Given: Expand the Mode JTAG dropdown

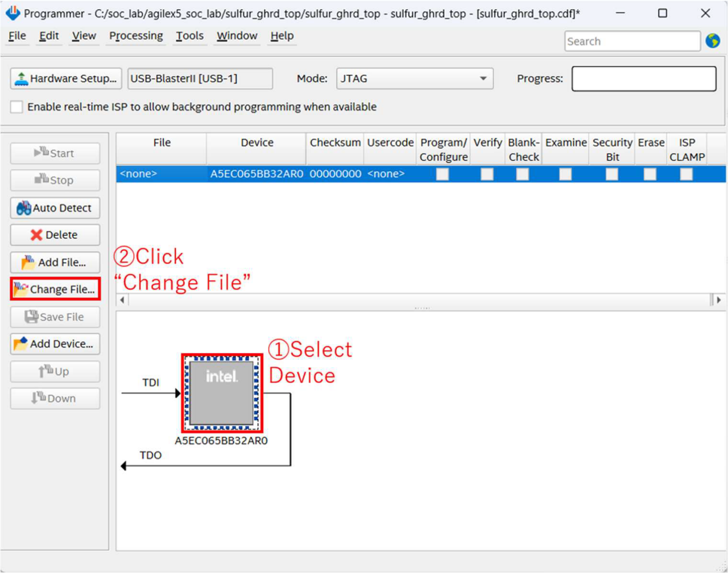Looking at the screenshot, I should [483, 79].
